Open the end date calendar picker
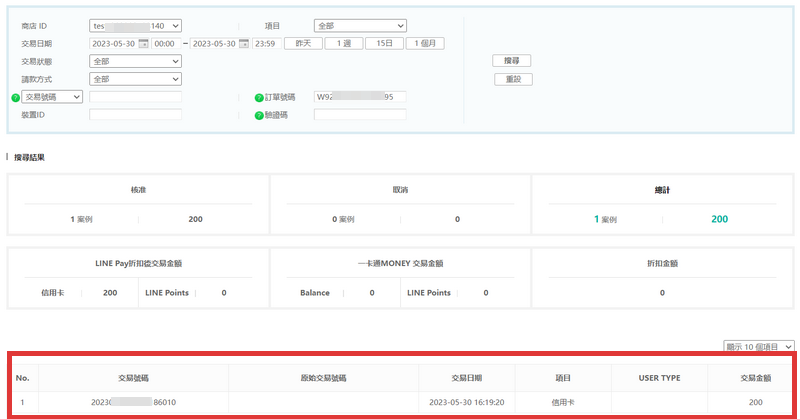 (x=244, y=44)
